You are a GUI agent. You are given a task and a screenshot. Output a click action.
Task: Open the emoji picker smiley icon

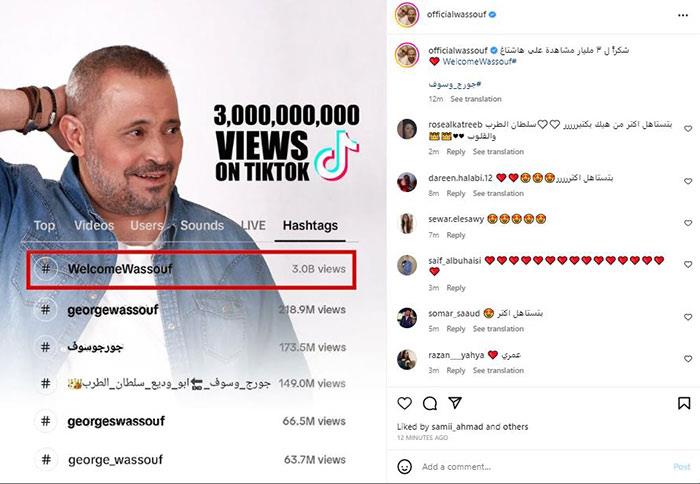click(x=404, y=467)
